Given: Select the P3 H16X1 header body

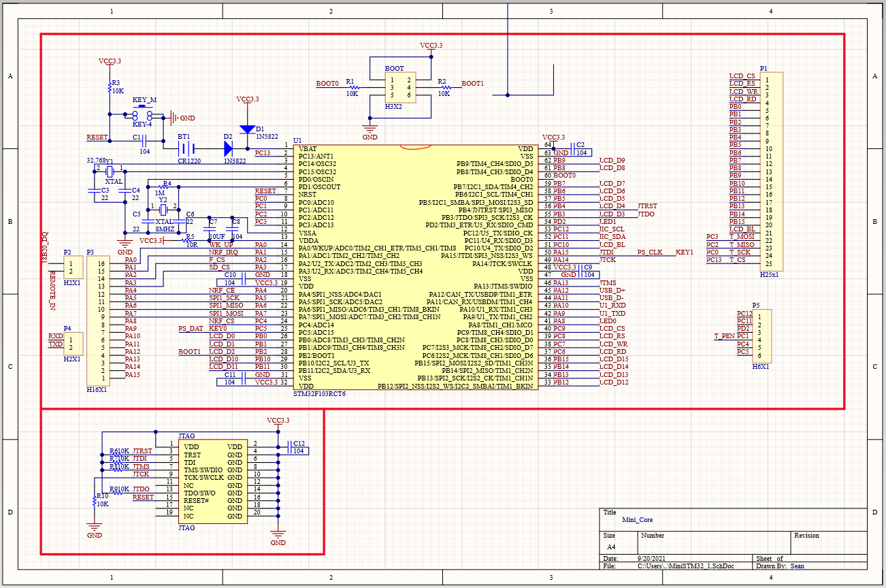Looking at the screenshot, I should tap(97, 321).
